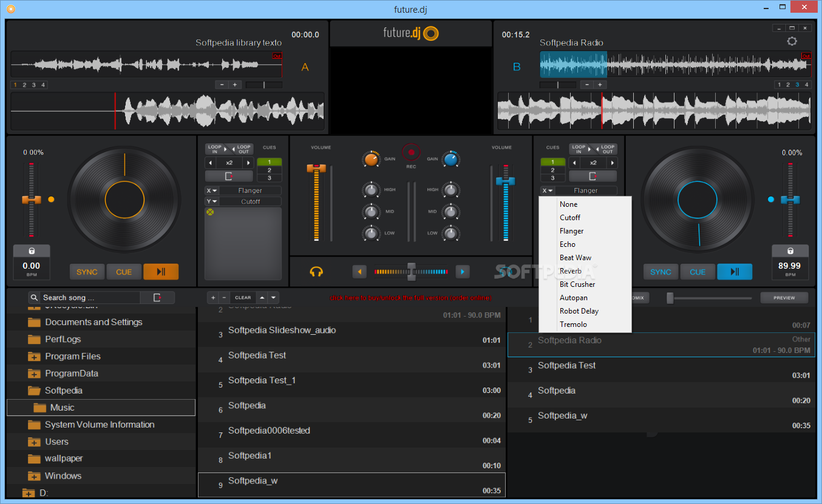Click the playlist CLEAR button
This screenshot has height=504, width=822.
coord(243,298)
